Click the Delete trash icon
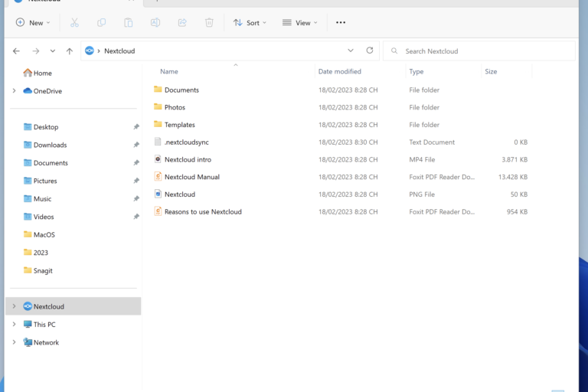Image resolution: width=588 pixels, height=392 pixels. (x=209, y=22)
